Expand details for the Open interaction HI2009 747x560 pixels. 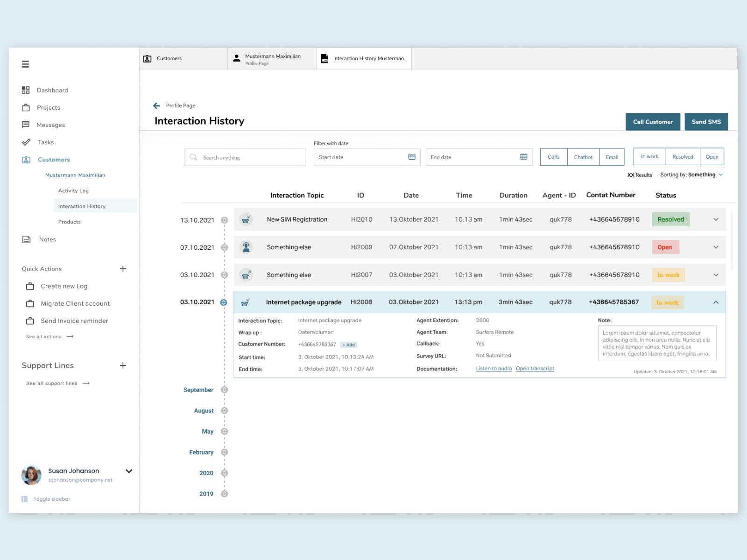tap(716, 247)
